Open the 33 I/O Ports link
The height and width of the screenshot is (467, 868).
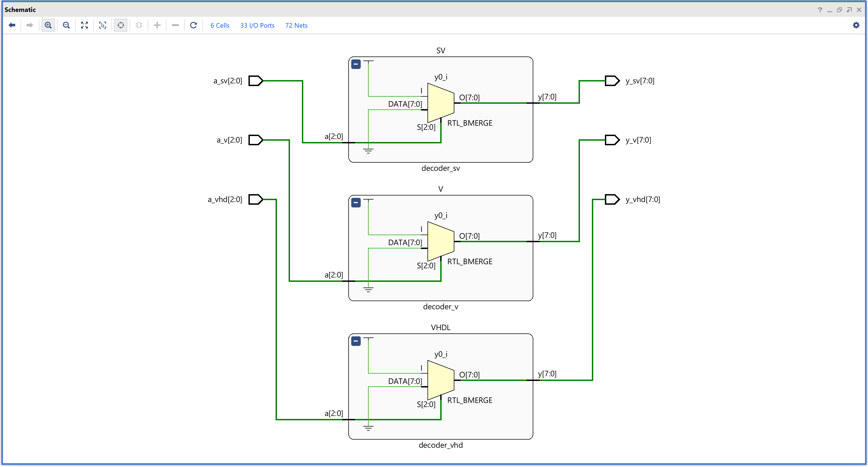pos(257,26)
